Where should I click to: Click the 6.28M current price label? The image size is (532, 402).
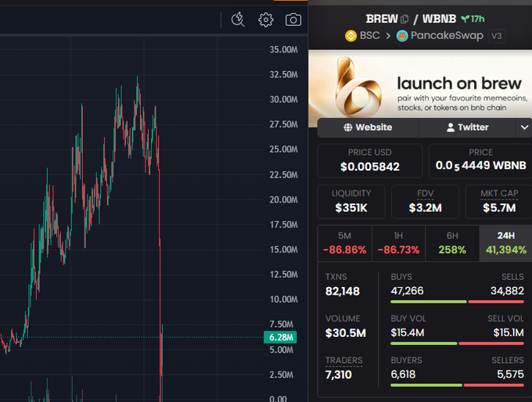coord(280,337)
